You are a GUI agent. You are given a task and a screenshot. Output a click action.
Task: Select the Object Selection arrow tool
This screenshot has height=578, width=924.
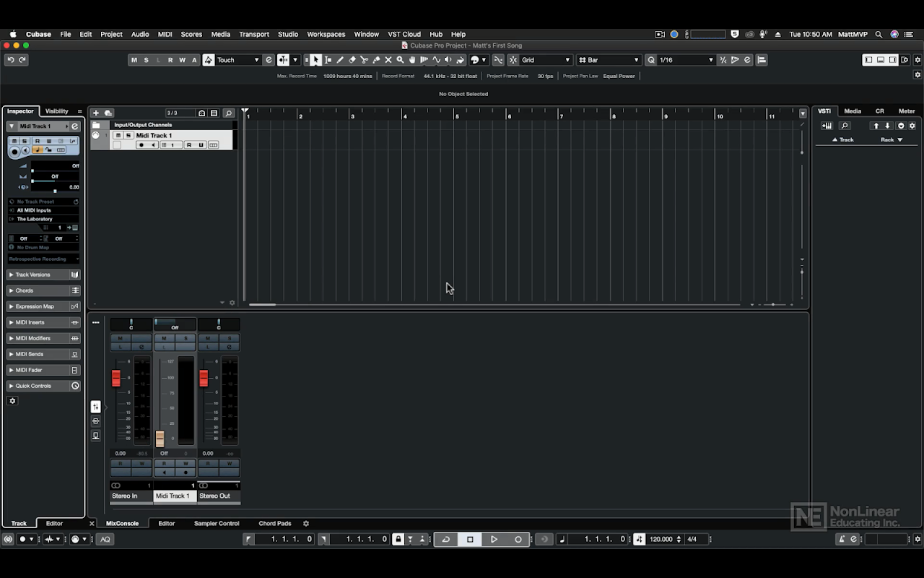[316, 60]
